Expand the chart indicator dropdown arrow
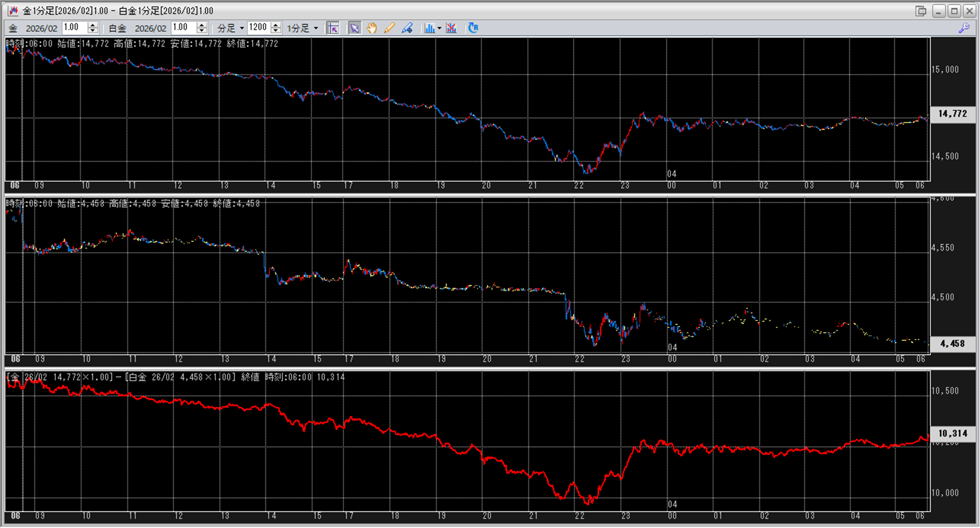This screenshot has height=528, width=980. point(440,28)
